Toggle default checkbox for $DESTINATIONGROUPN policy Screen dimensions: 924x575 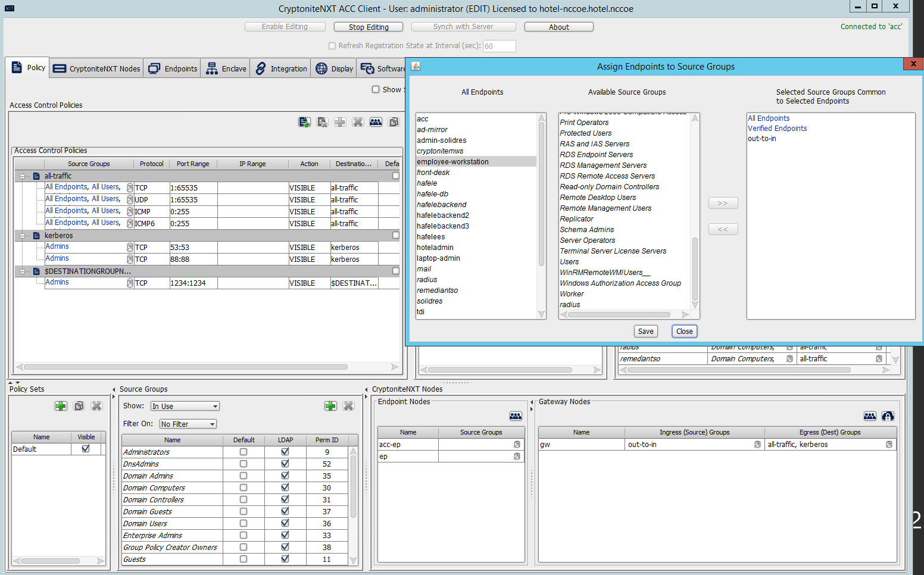click(395, 271)
